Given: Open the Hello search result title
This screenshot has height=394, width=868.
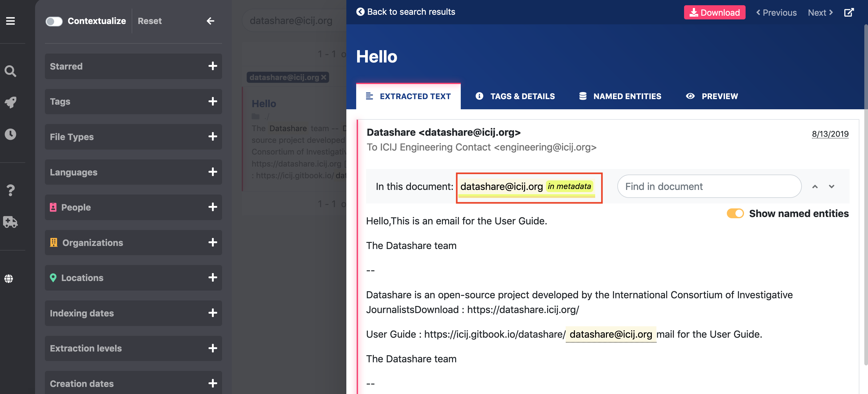Looking at the screenshot, I should [x=264, y=103].
